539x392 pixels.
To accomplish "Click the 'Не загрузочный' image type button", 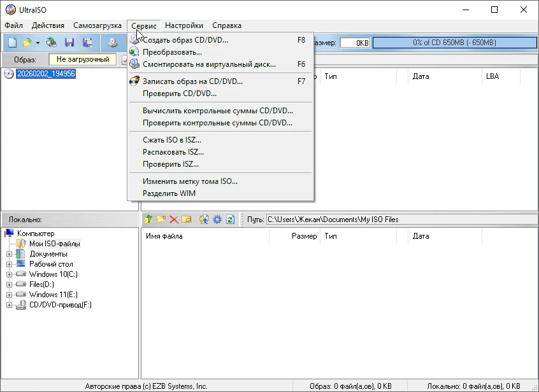I will point(83,59).
